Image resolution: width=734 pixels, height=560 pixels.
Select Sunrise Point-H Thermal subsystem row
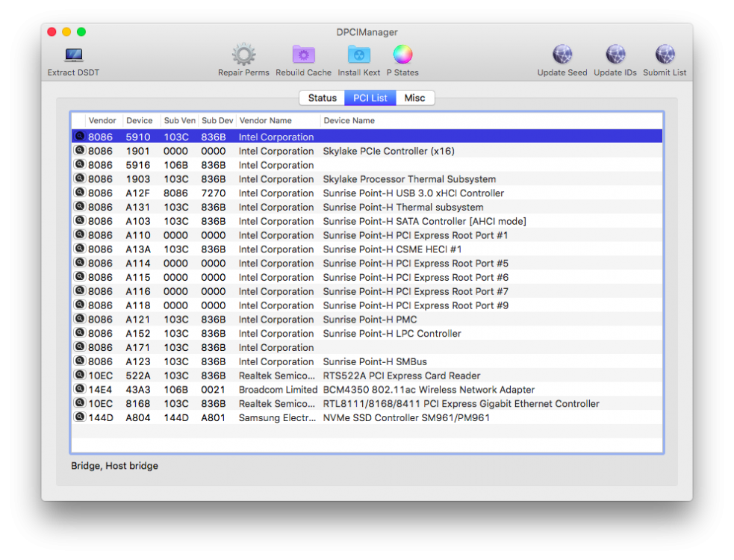click(367, 207)
